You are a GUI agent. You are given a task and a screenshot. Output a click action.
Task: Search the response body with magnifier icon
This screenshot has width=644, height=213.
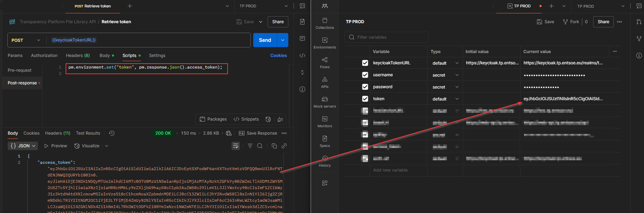tap(260, 146)
